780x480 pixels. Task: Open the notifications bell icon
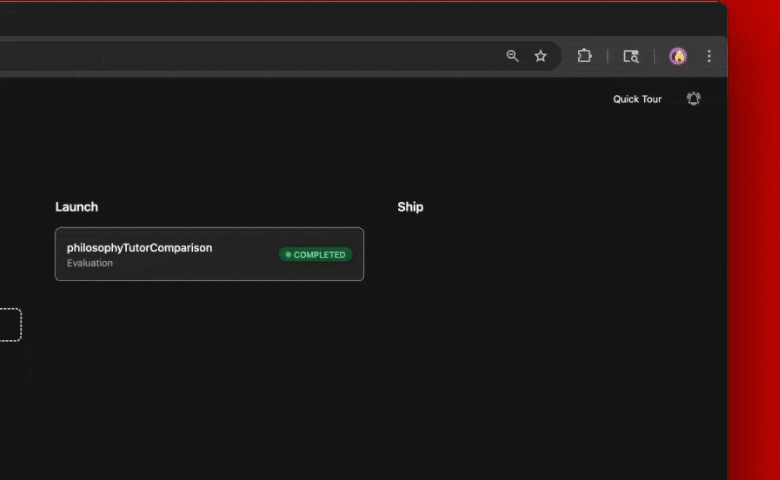[693, 98]
